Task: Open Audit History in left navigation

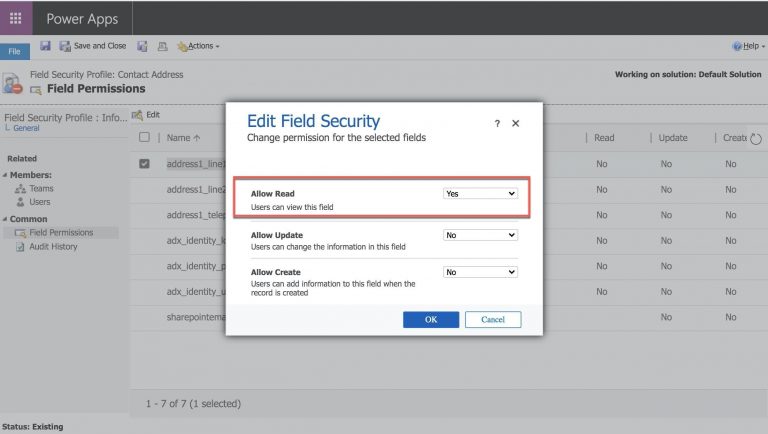Action: click(52, 246)
